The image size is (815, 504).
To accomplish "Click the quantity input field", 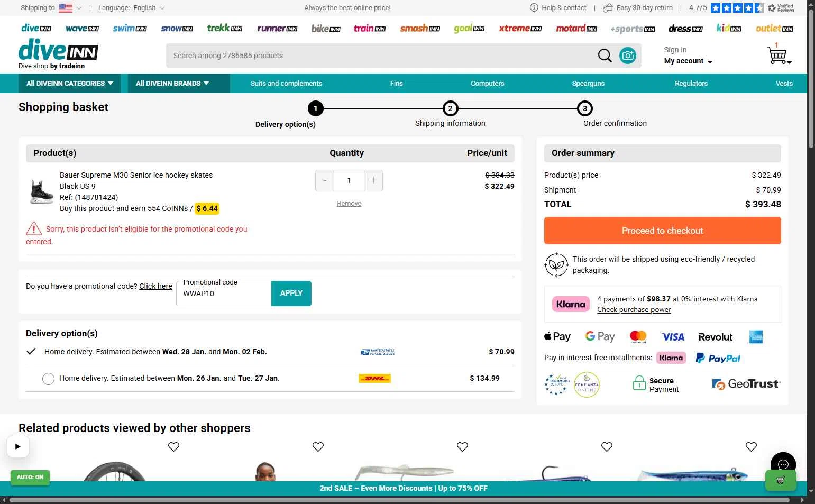I will (x=349, y=181).
